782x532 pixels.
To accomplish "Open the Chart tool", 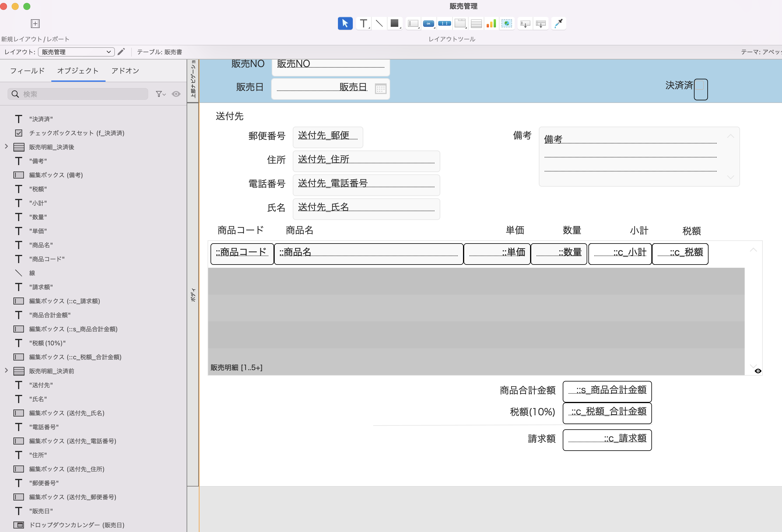I will pos(491,23).
